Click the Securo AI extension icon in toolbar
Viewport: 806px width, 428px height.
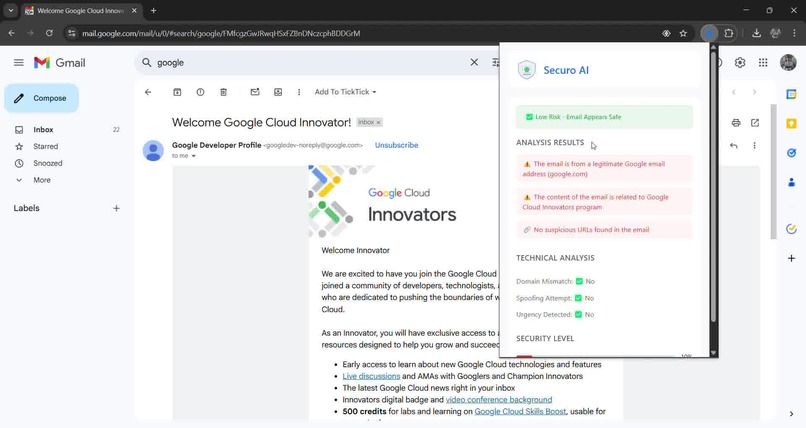click(709, 33)
